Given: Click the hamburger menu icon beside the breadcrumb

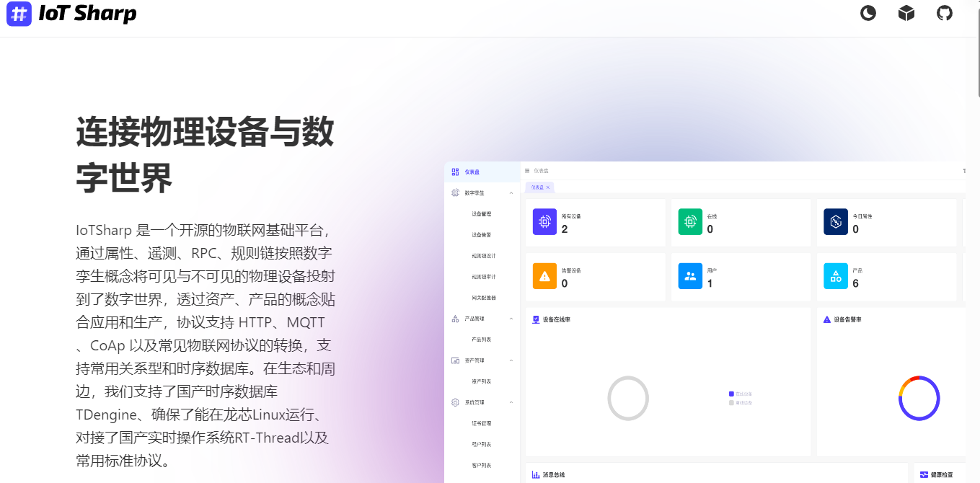Looking at the screenshot, I should point(527,171).
